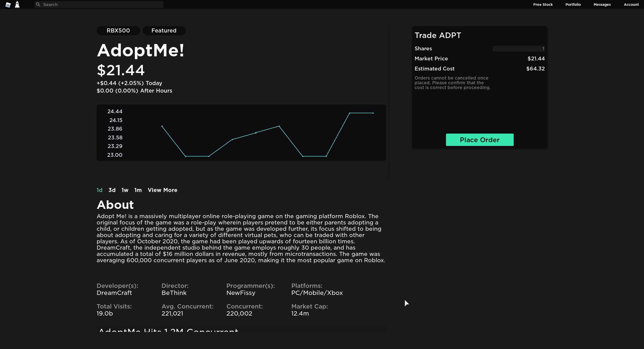Click the Estimated Cost value $64.32
This screenshot has width=644, height=349.
coord(535,69)
